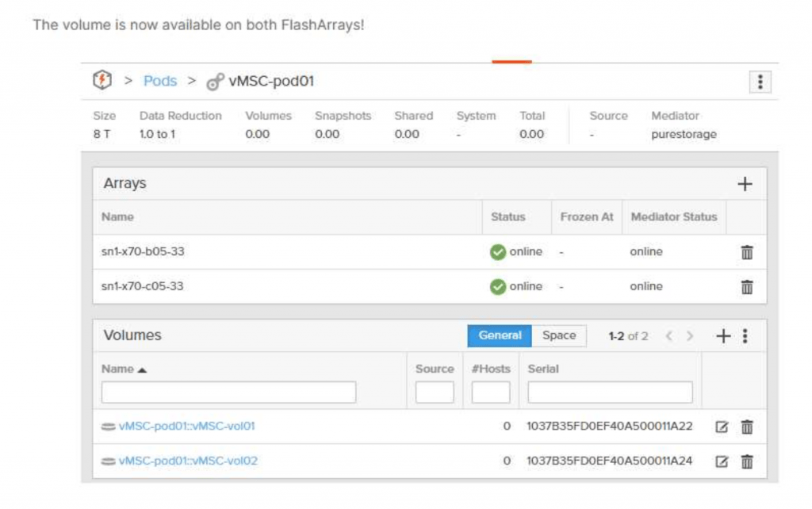Click the #Hosts filter input field
Viewport: 812px width, 509px height.
coord(490,392)
